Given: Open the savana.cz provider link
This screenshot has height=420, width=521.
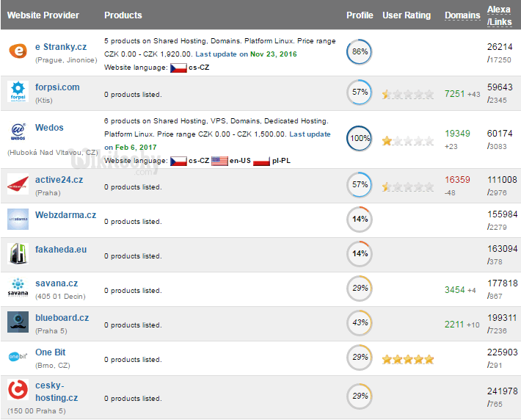Looking at the screenshot, I should [57, 283].
